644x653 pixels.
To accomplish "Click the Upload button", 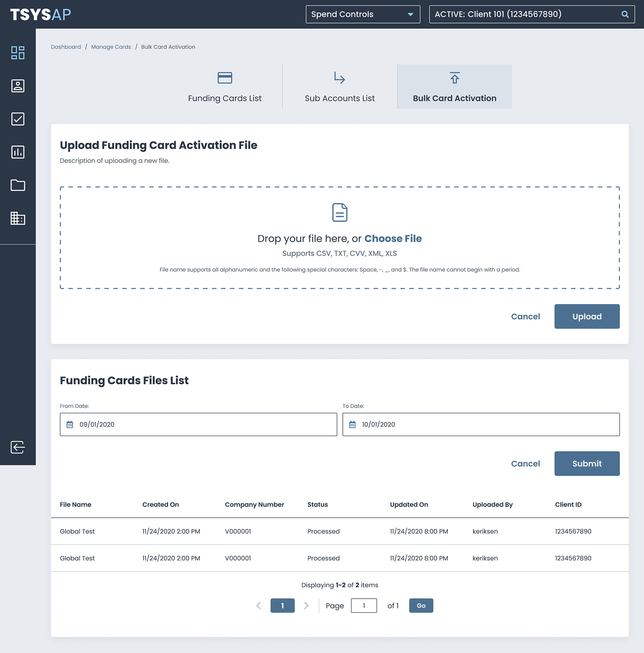I will [587, 316].
